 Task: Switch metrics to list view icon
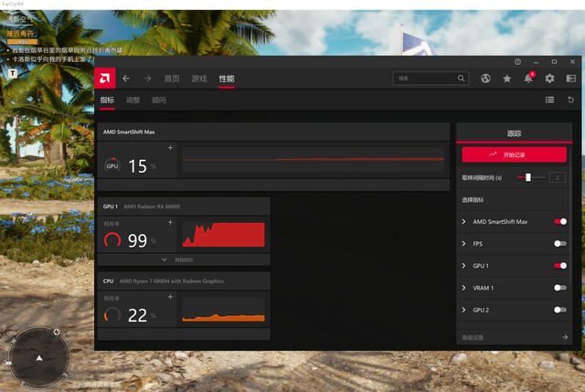[549, 100]
